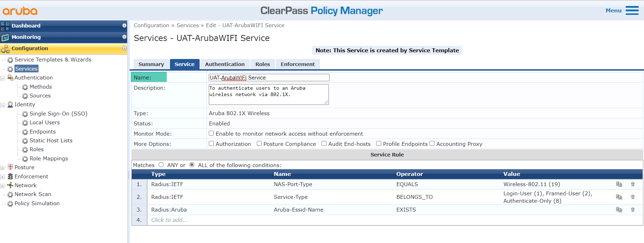644x243 pixels.
Task: Click the gear icon beside Role Mappings
Action: point(25,159)
